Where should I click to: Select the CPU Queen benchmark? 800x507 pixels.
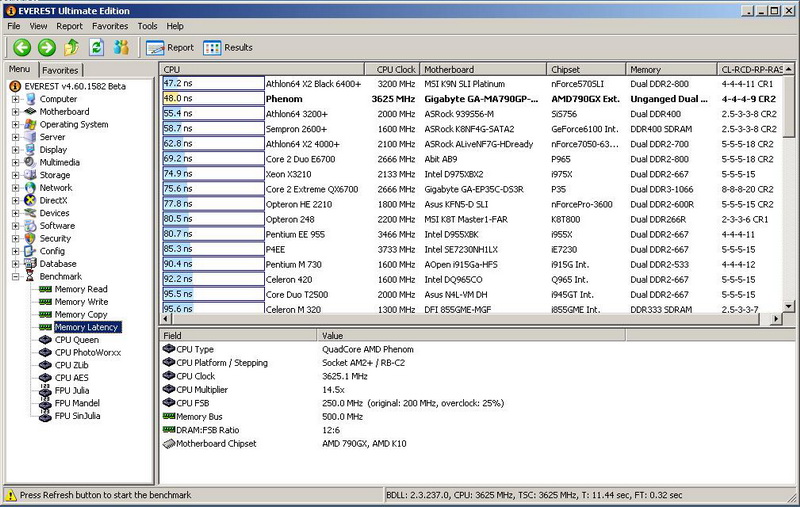pos(77,340)
